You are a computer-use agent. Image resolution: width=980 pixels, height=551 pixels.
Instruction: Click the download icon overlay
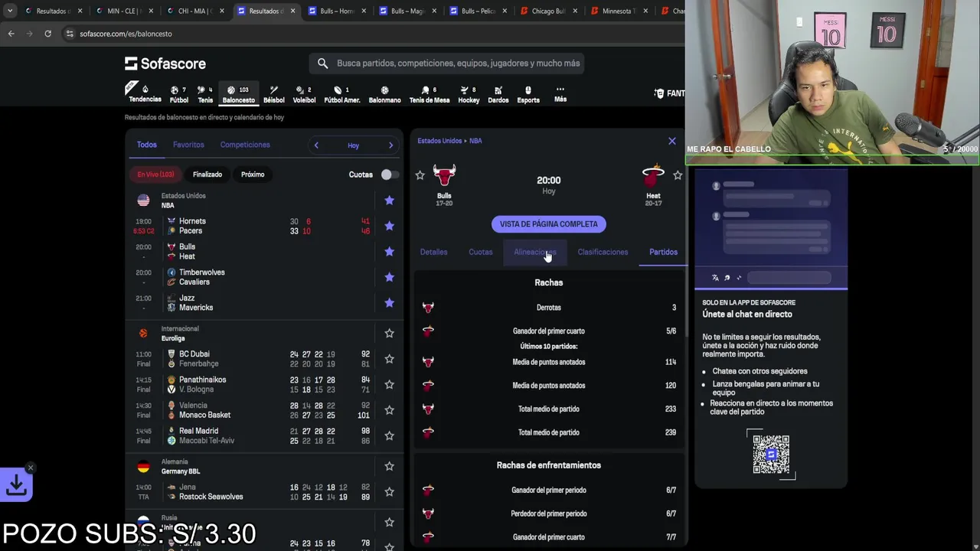pyautogui.click(x=17, y=484)
